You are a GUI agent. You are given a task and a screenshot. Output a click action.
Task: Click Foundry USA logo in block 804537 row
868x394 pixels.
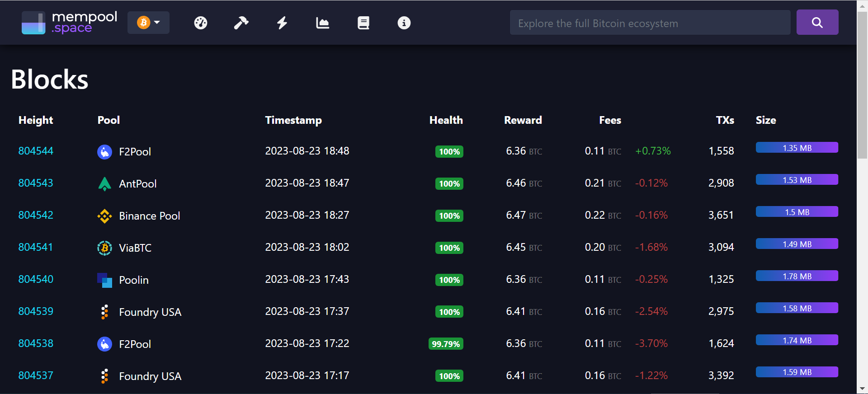tap(104, 376)
